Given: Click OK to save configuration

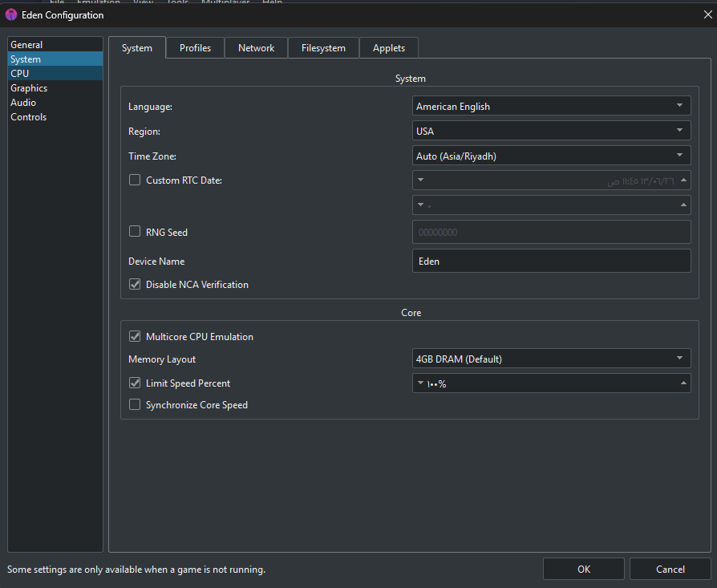Looking at the screenshot, I should pyautogui.click(x=584, y=569).
